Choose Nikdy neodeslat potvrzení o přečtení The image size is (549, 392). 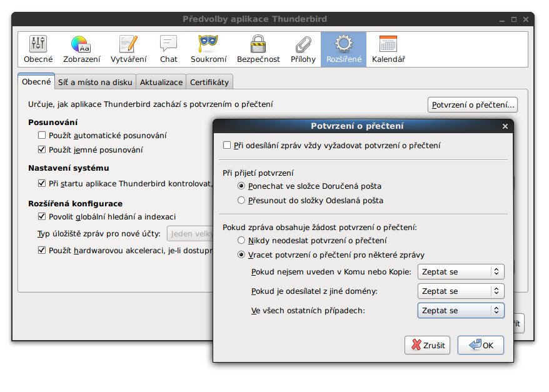coord(241,240)
